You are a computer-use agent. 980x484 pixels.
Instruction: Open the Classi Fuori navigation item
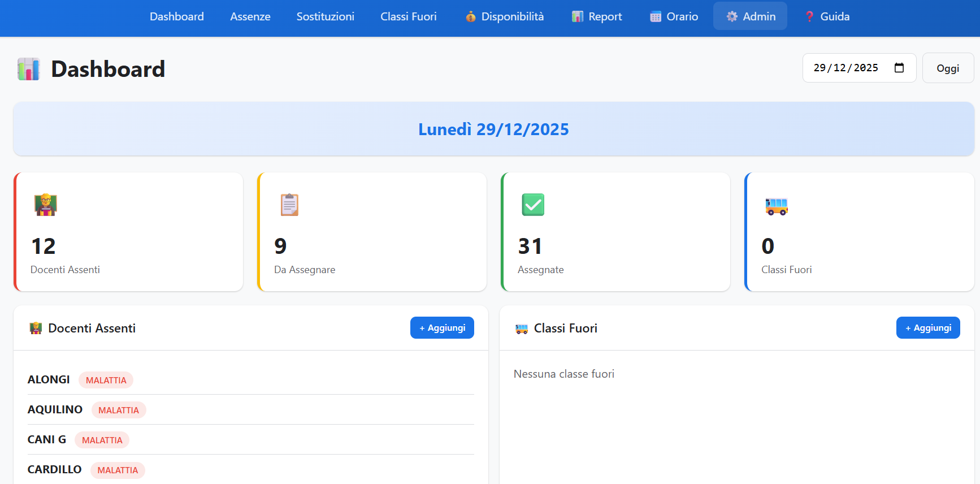coord(408,16)
